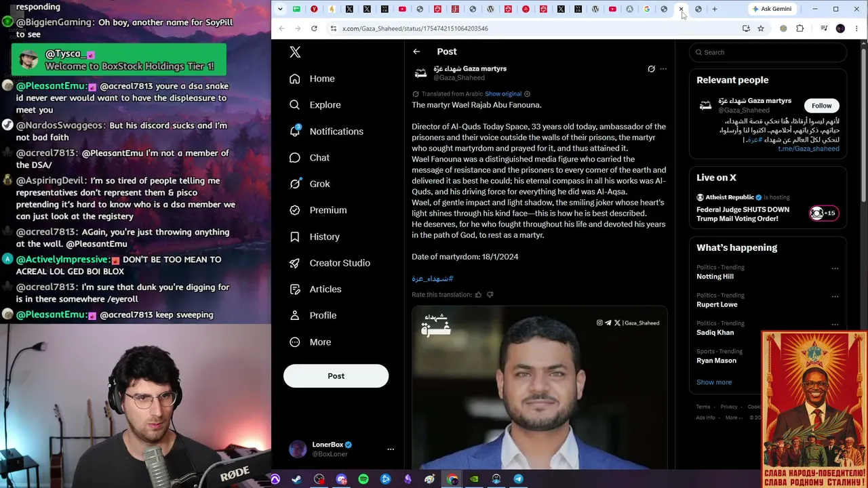Click the Ryan Mason trending topic
Viewport: 868px width, 488px height.
click(716, 361)
